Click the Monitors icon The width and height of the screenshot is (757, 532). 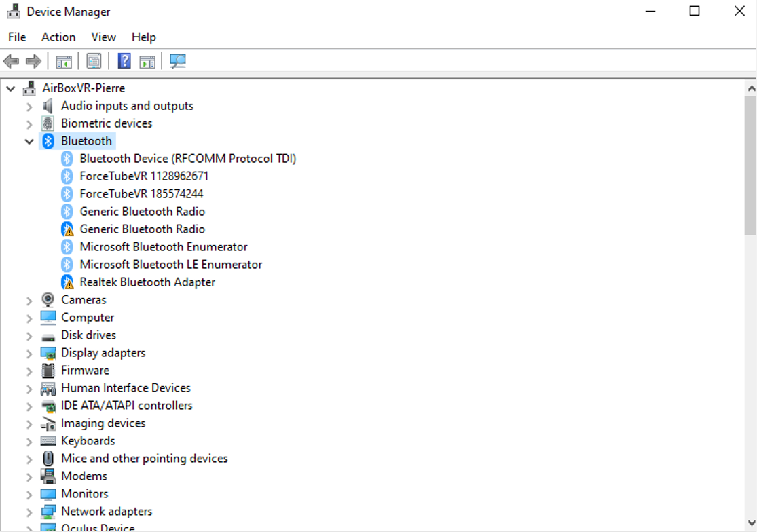tap(48, 494)
